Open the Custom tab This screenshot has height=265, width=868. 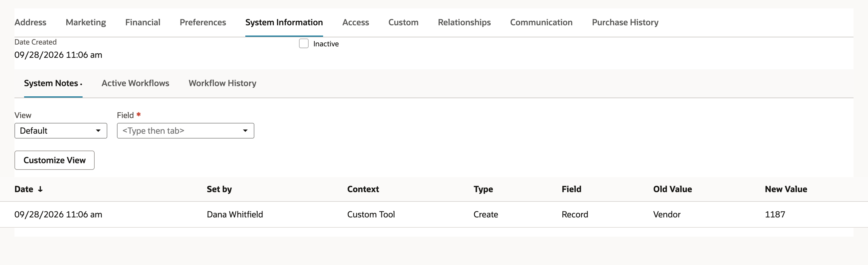403,22
